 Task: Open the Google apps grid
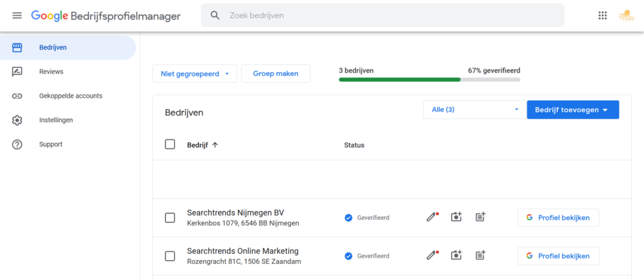click(602, 15)
